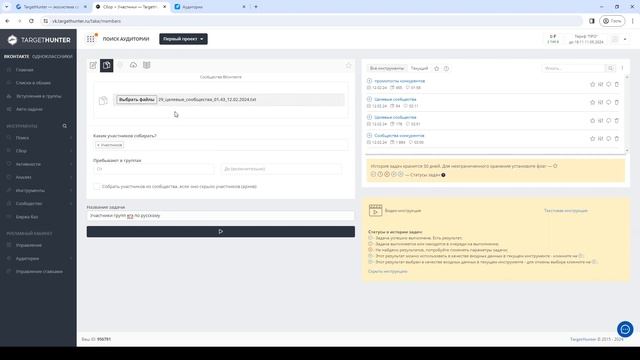
Task: Open the member type multi-select field
Action: click(x=220, y=145)
